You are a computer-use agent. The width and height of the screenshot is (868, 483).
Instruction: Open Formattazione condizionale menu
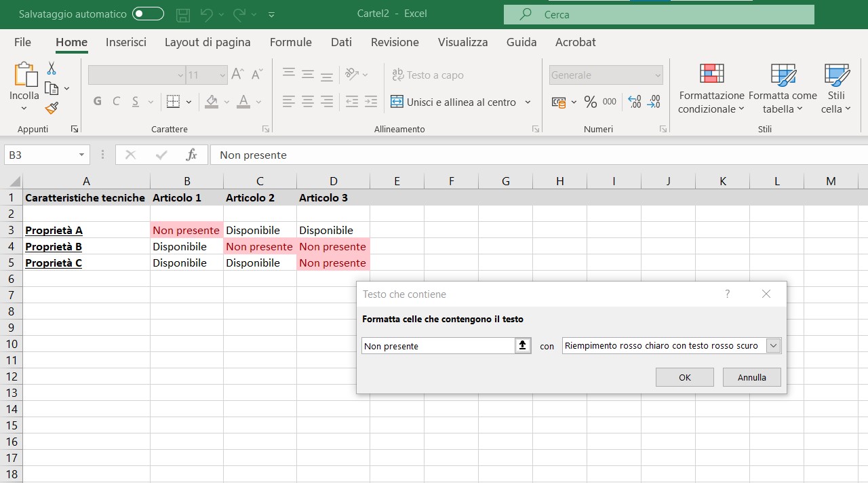click(x=711, y=89)
